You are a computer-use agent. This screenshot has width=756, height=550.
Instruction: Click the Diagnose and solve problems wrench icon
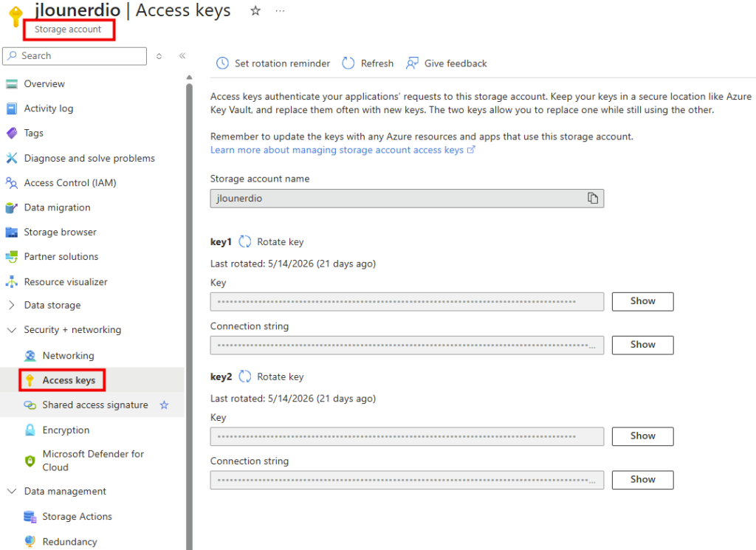pos(12,158)
